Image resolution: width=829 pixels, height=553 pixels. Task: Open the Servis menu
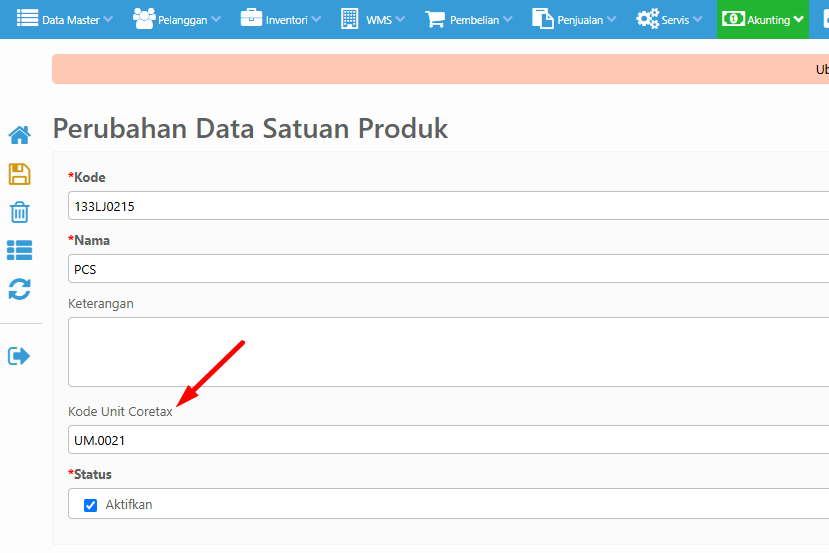coord(669,20)
